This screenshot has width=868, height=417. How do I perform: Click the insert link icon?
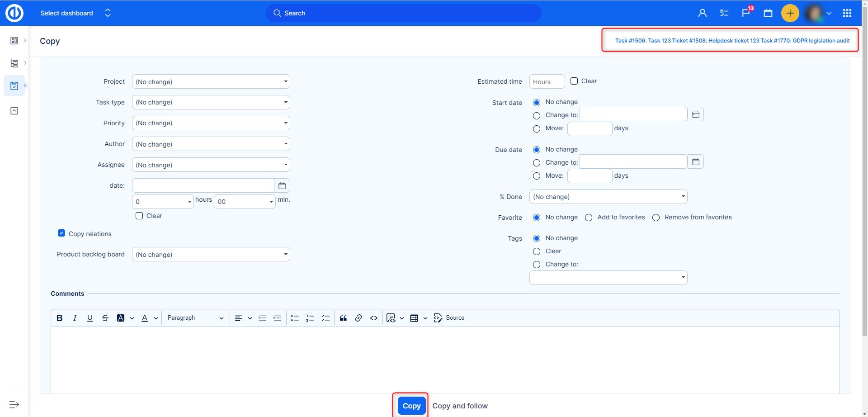[359, 318]
